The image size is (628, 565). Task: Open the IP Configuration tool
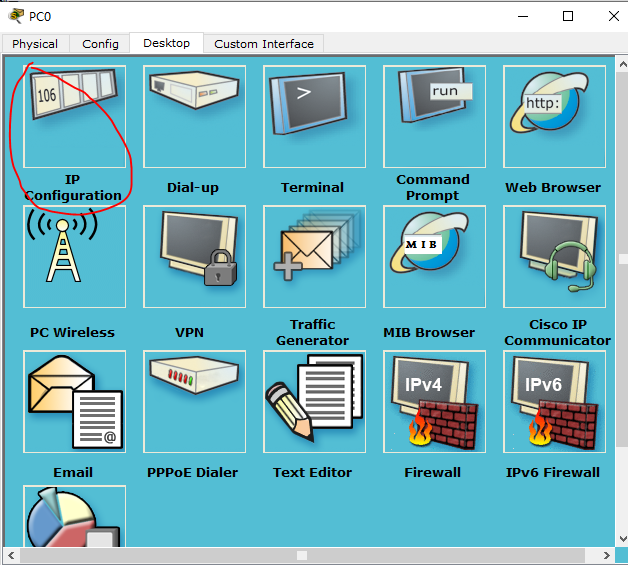click(x=74, y=117)
